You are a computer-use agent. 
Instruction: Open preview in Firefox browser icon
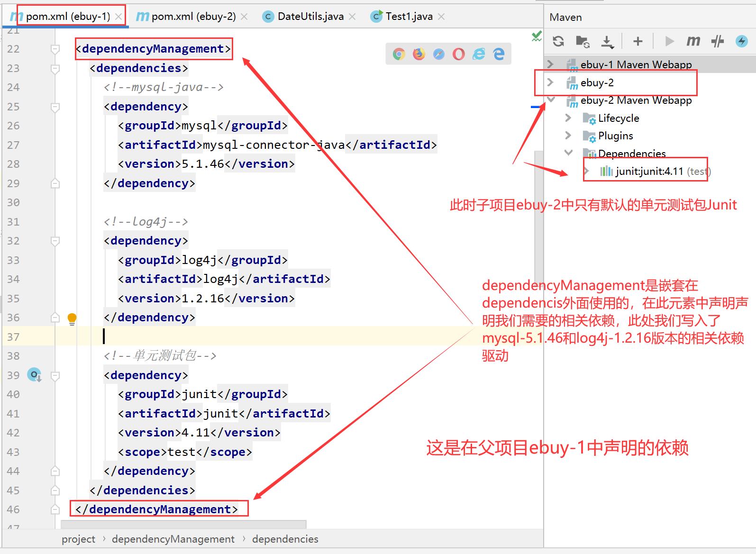pyautogui.click(x=419, y=54)
